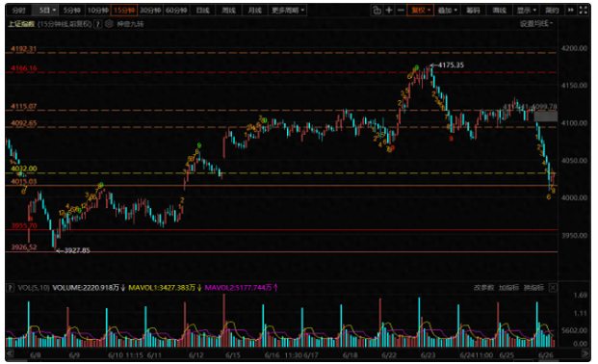Click the 6/15 date on the time axis
The height and width of the screenshot is (364, 598).
tap(233, 355)
